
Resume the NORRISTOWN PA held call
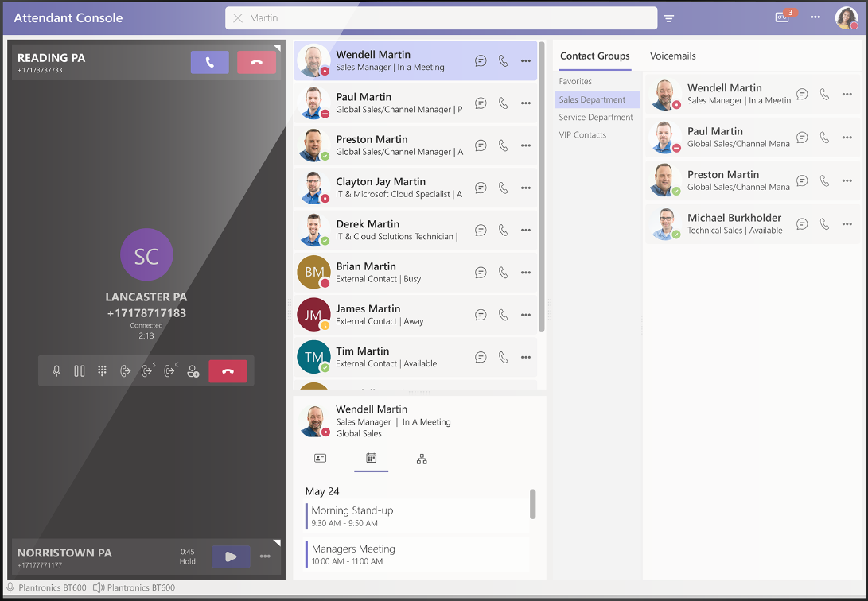click(x=231, y=556)
